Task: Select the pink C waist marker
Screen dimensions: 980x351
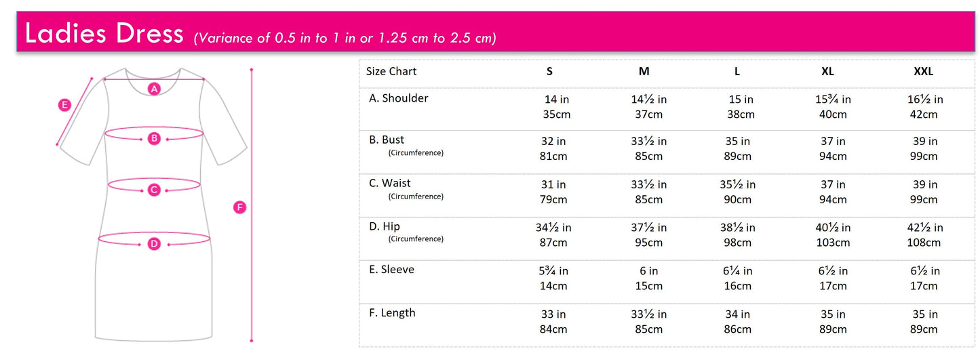Action: 154,190
